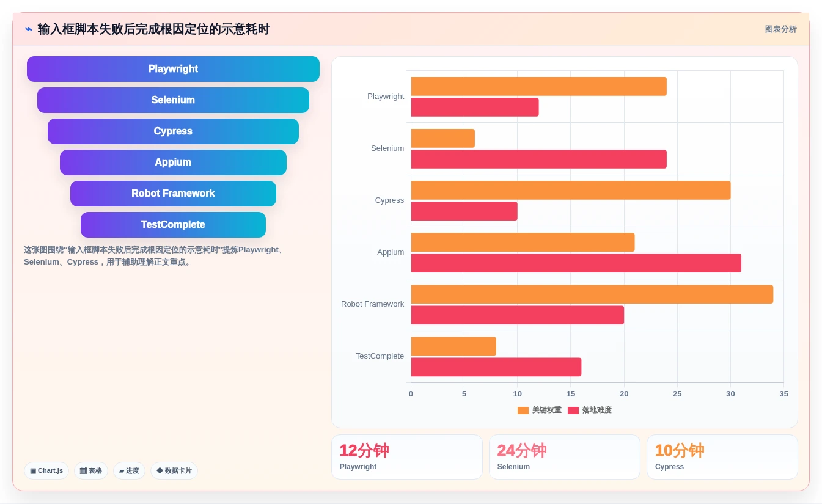Click the TestComplete red bar
Viewport: 822px width, 504px height.
(496, 367)
